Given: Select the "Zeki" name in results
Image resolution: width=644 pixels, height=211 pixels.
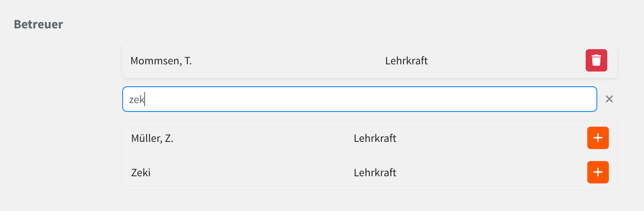Looking at the screenshot, I should 141,173.
